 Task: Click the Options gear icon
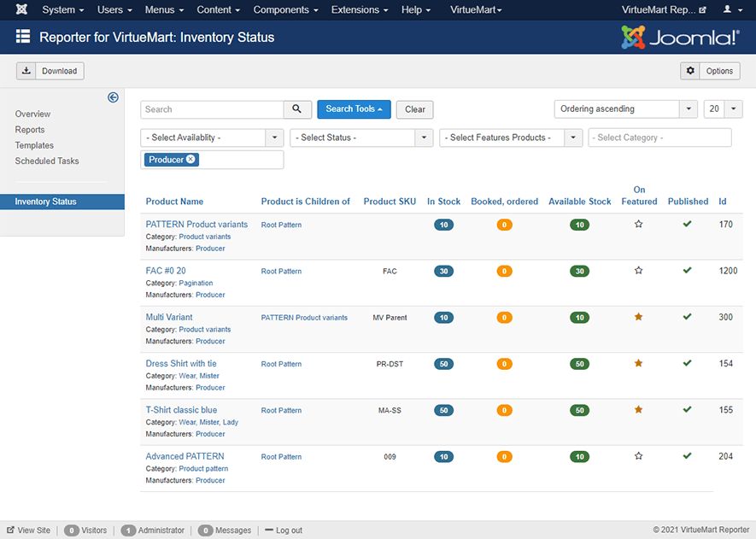(x=690, y=71)
